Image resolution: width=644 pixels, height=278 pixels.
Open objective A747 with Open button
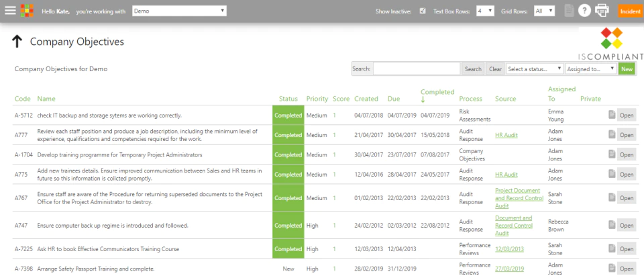point(627,226)
